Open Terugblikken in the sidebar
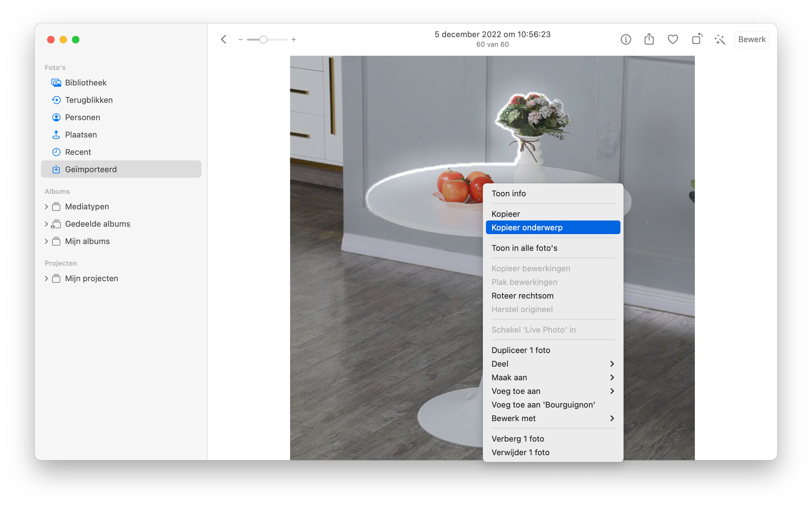 click(121, 100)
